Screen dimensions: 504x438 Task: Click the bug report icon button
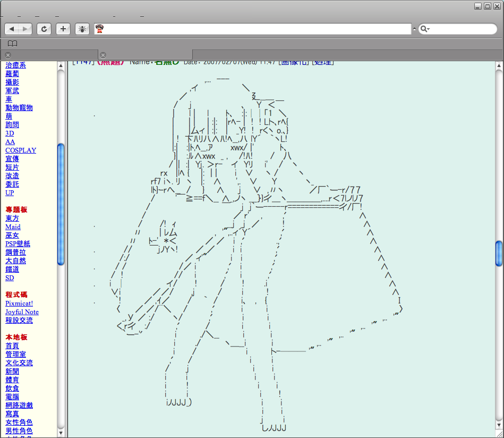82,29
